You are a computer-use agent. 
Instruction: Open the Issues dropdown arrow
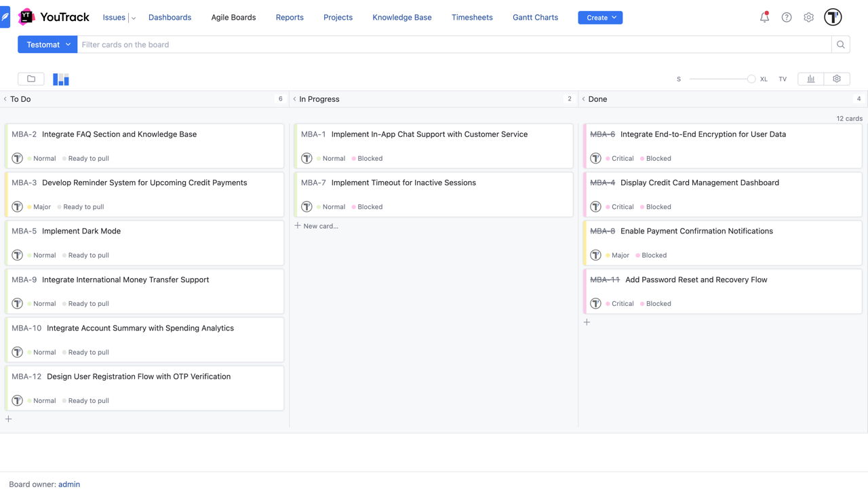[134, 18]
